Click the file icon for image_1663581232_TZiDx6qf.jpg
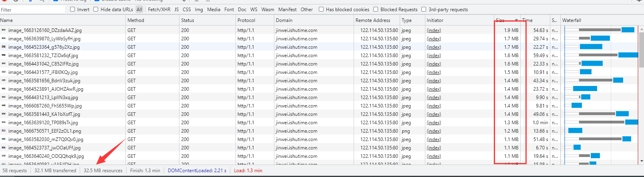This screenshot has height=177, width=644. 4,55
